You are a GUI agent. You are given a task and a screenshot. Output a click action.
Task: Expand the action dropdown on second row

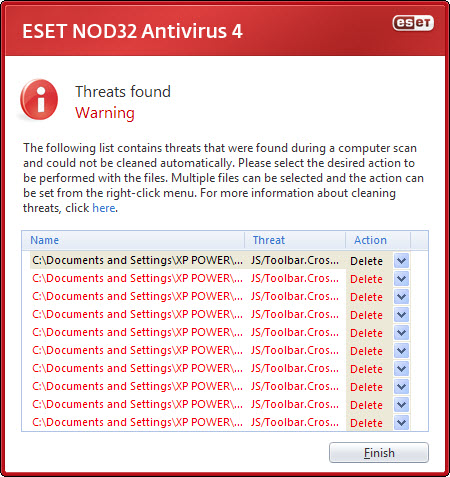pyautogui.click(x=401, y=278)
